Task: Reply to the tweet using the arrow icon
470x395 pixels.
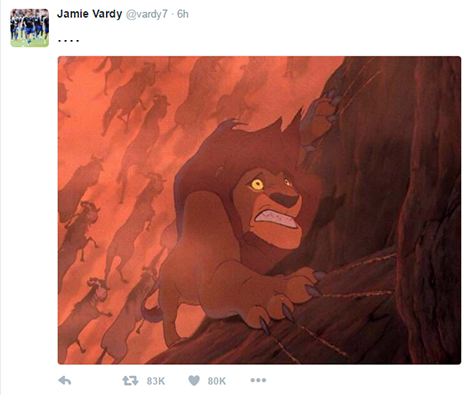Action: click(x=65, y=380)
